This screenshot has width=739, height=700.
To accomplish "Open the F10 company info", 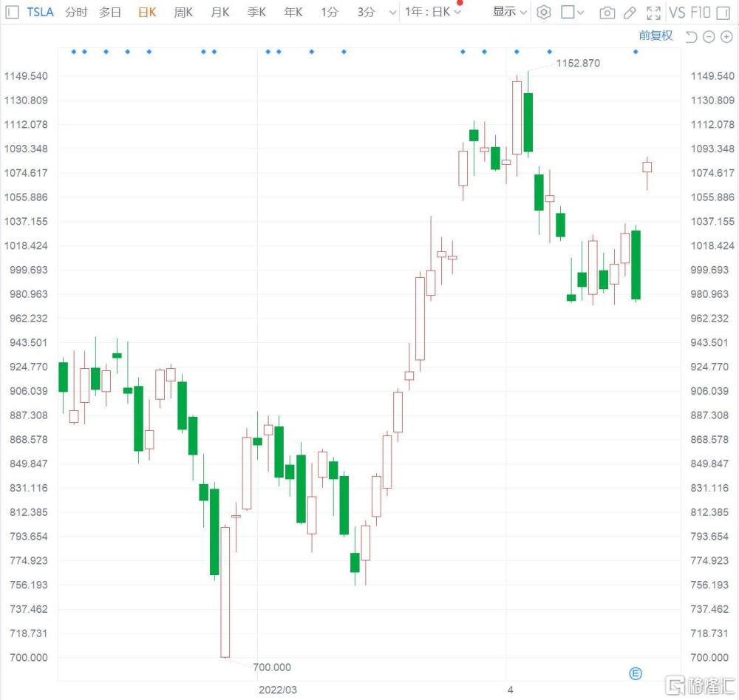I will pos(701,13).
